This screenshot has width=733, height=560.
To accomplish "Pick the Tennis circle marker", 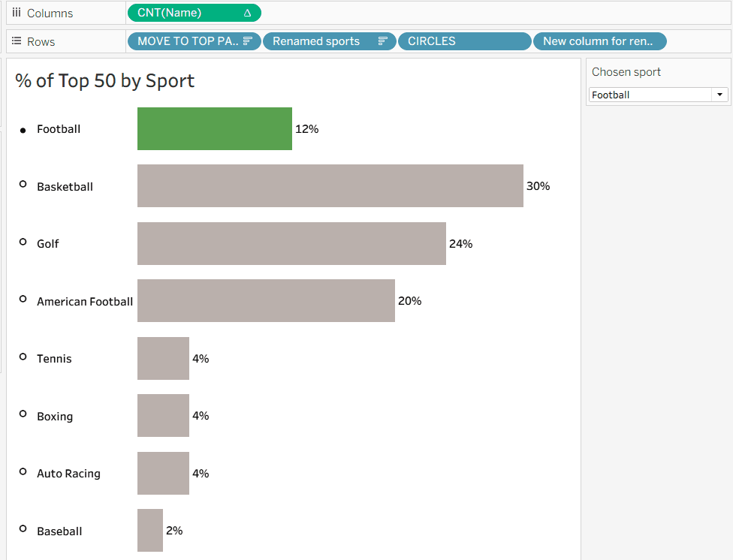I will point(23,357).
